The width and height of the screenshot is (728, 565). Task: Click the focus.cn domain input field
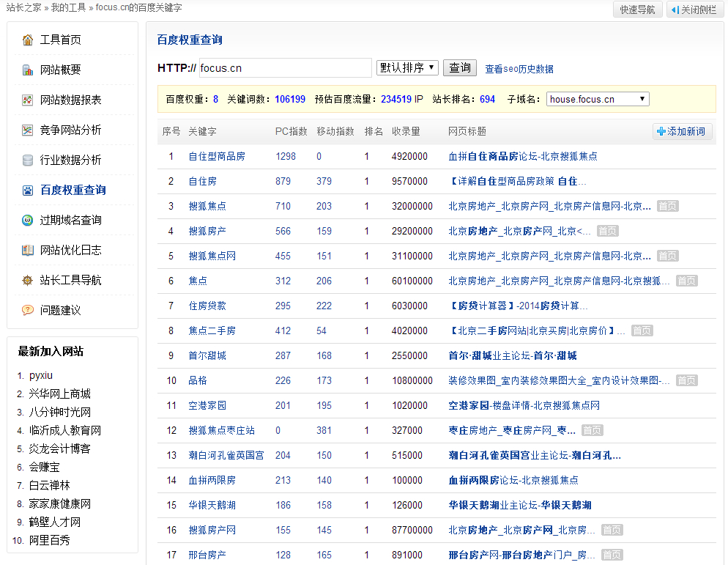(286, 68)
